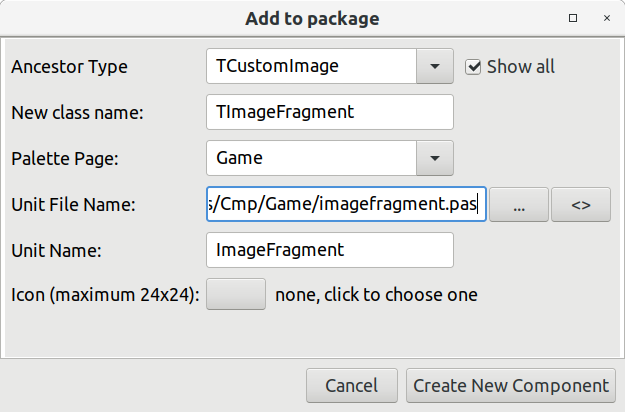This screenshot has height=412, width=625.
Task: Click the 'none, click to choose one' text
Action: [x=375, y=295]
